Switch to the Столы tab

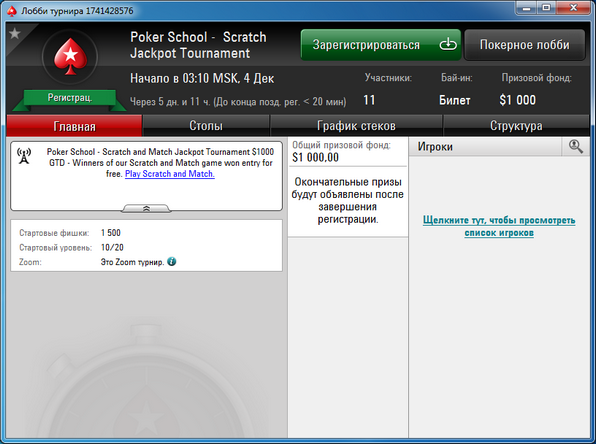(x=206, y=125)
